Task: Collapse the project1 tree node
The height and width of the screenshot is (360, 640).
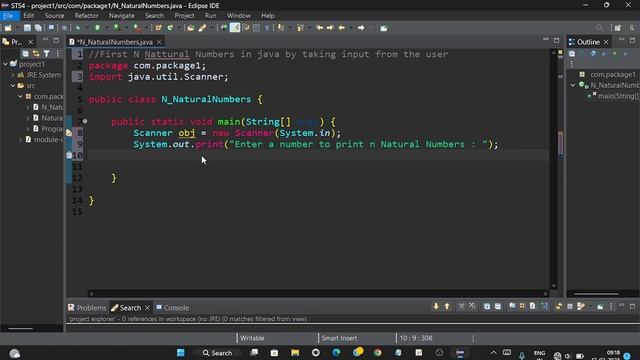Action: coord(5,64)
